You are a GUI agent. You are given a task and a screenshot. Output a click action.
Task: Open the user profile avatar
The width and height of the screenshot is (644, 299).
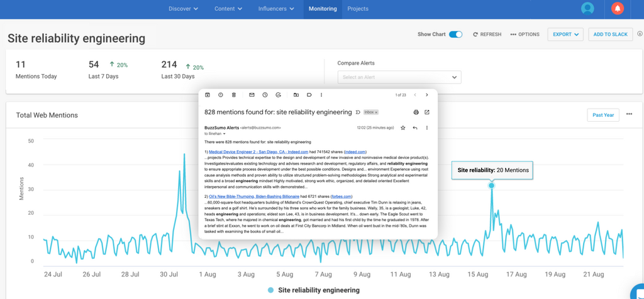coord(587,9)
